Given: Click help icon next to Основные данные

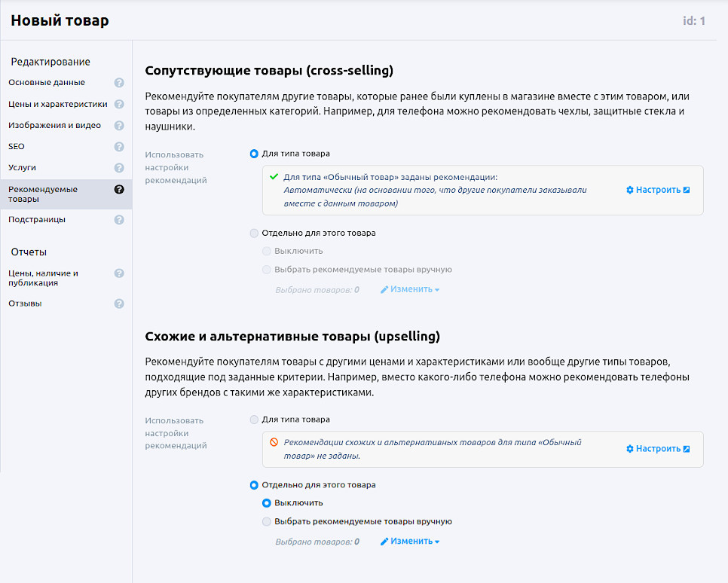Looking at the screenshot, I should [119, 83].
